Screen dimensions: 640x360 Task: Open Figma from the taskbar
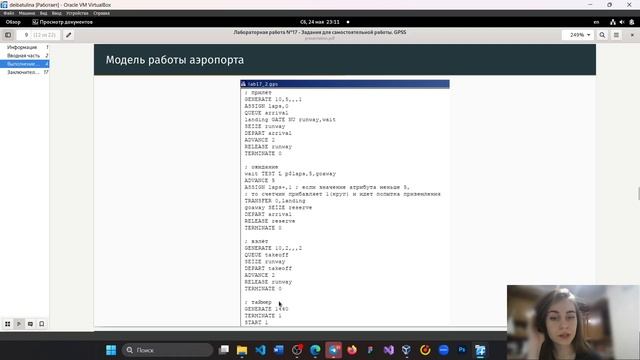click(370, 350)
